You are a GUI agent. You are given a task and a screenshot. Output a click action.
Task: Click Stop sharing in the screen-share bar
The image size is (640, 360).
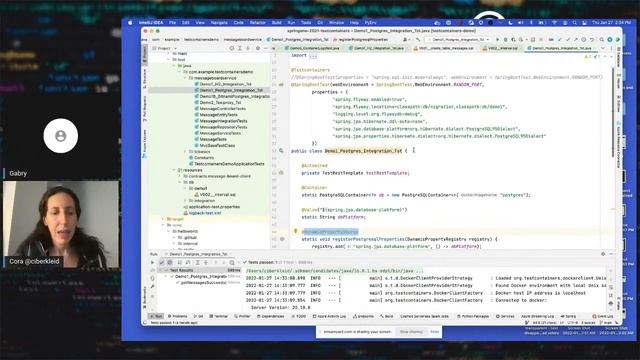411,332
